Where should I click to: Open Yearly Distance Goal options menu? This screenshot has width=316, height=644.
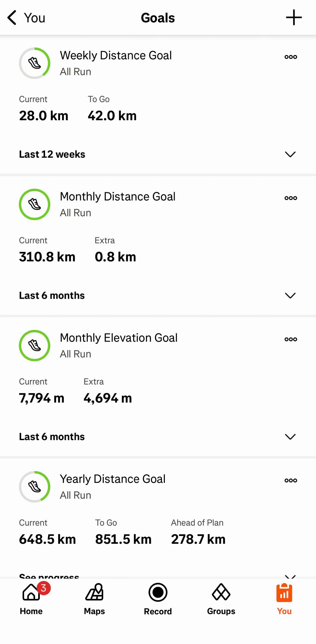click(x=291, y=480)
